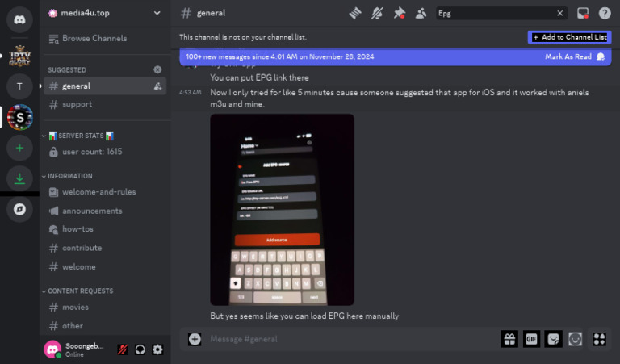The width and height of the screenshot is (620, 364).
Task: Open Explore Discoverable Servers compass
Action: click(x=19, y=209)
